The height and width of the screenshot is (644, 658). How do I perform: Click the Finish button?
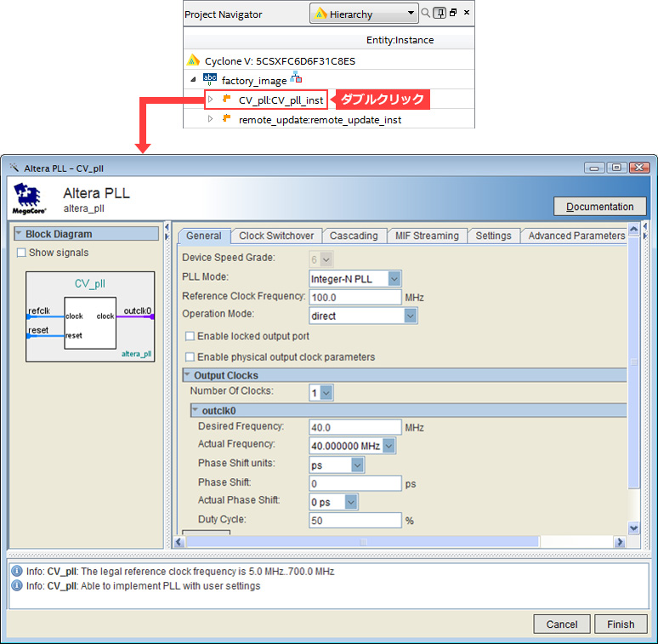pyautogui.click(x=621, y=624)
